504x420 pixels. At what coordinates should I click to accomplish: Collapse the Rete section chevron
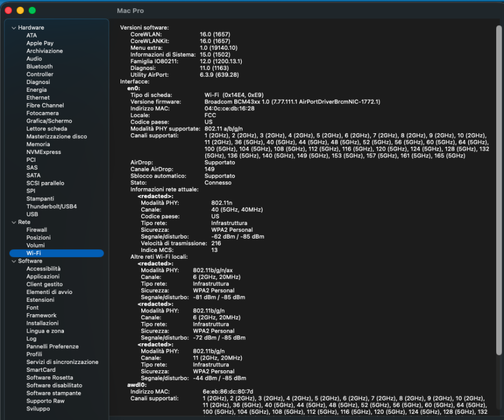click(x=14, y=222)
